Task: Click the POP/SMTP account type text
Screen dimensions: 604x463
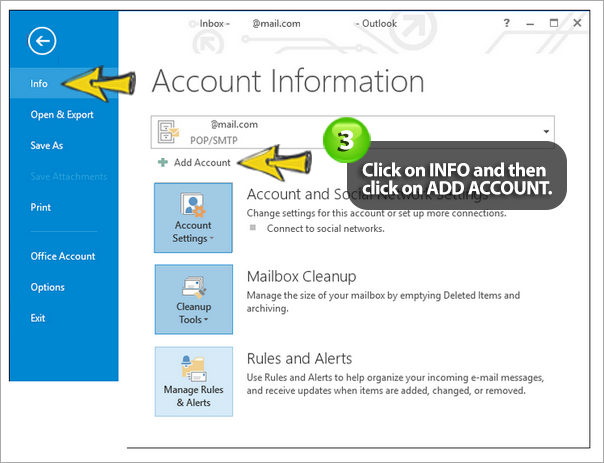Action: click(x=214, y=140)
